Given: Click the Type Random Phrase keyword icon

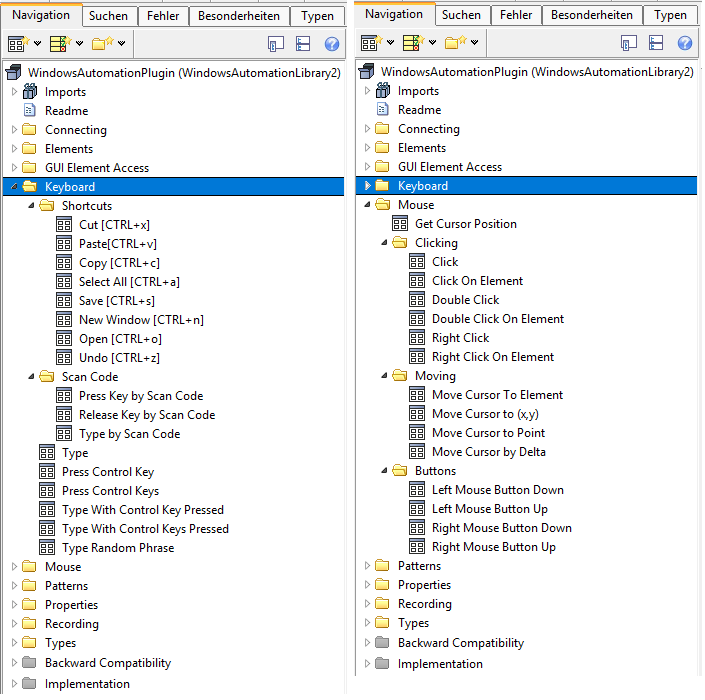Looking at the screenshot, I should point(47,548).
